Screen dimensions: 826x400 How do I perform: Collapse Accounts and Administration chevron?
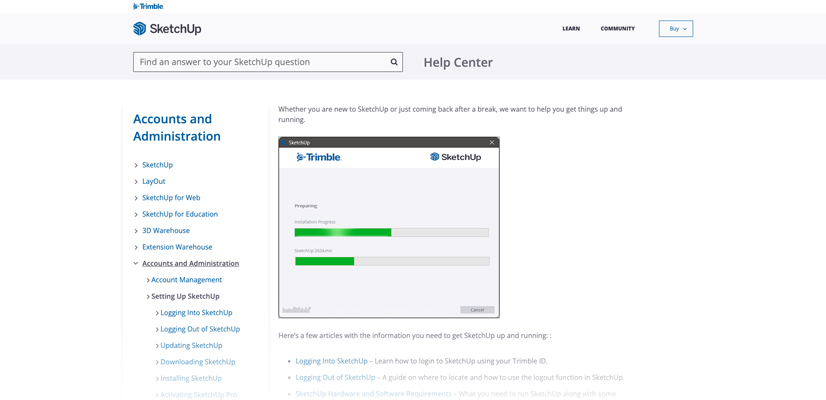pos(136,264)
